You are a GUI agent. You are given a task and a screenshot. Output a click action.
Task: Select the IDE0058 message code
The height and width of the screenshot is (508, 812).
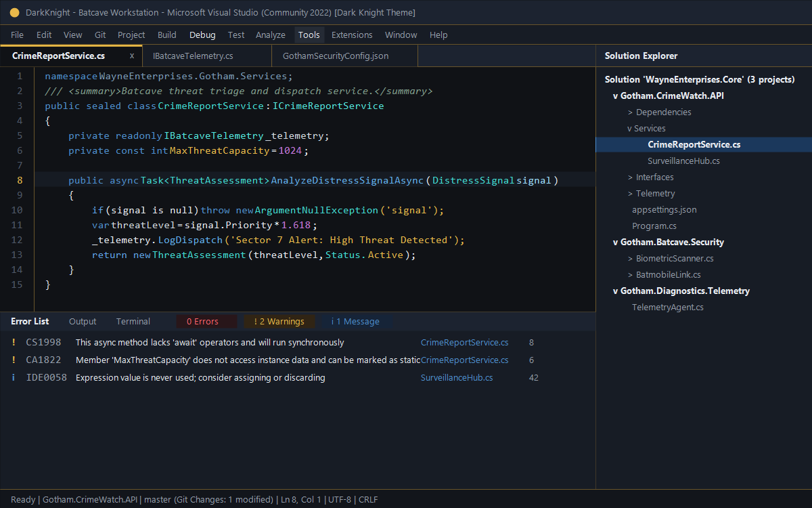click(x=46, y=378)
